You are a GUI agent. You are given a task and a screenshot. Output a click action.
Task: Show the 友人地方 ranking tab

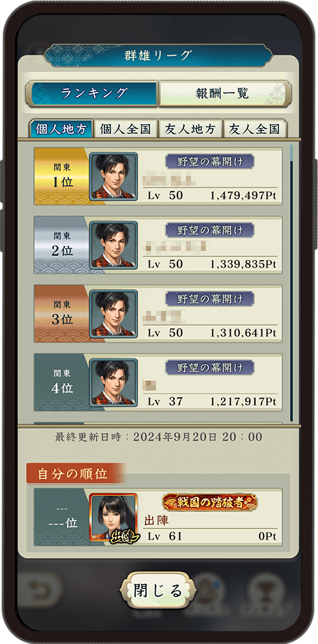[191, 129]
